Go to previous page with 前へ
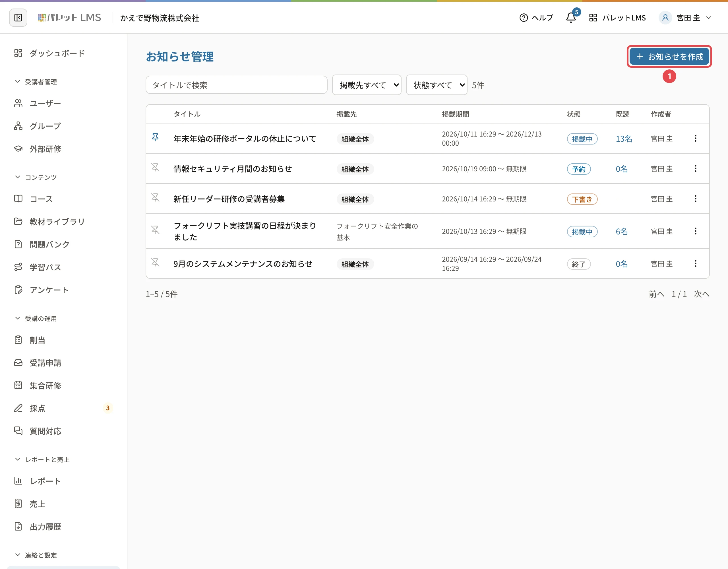This screenshot has height=569, width=728. (x=657, y=294)
